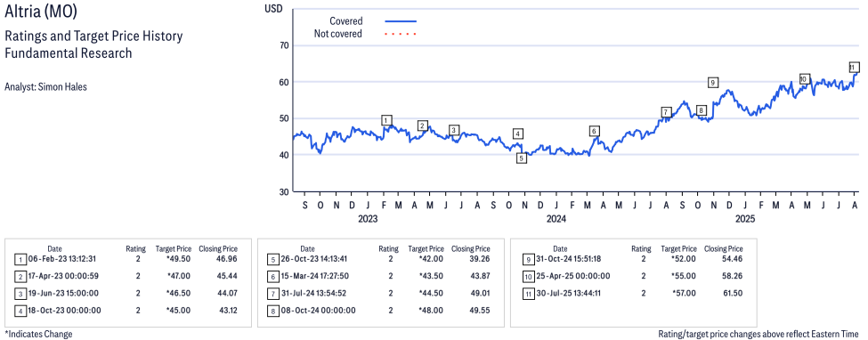Click marker 11 at the chart's right end

point(854,68)
